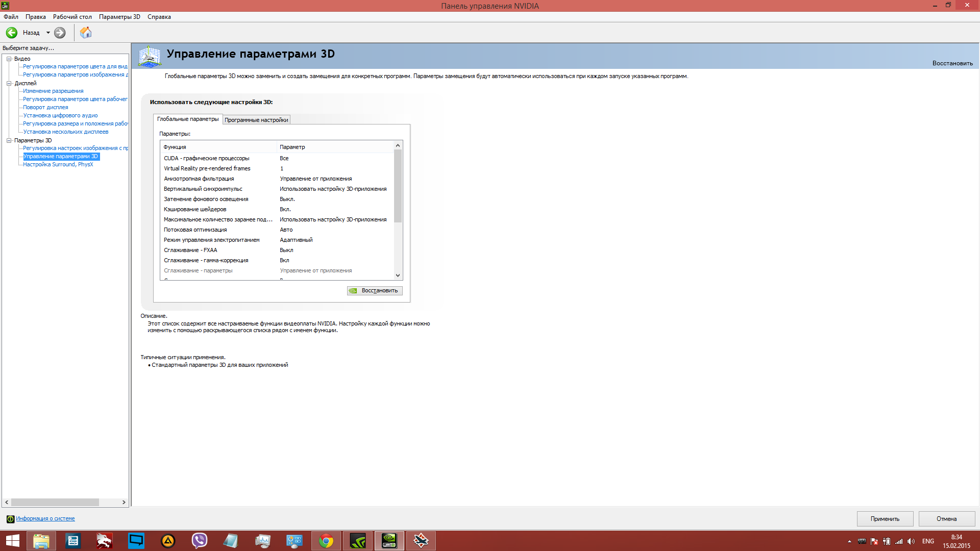Image resolution: width=980 pixels, height=551 pixels.
Task: Collapse the Видео tree node
Action: (x=9, y=59)
